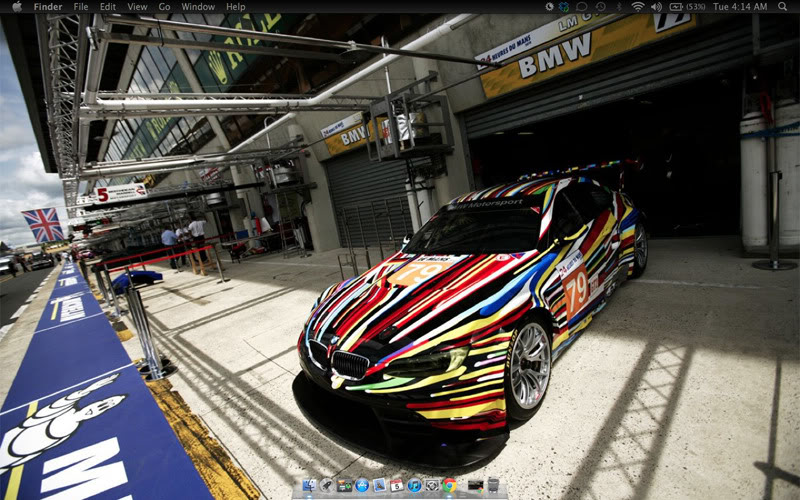The image size is (800, 500).
Task: Click the Dropbox menu bar icon
Action: (x=564, y=7)
